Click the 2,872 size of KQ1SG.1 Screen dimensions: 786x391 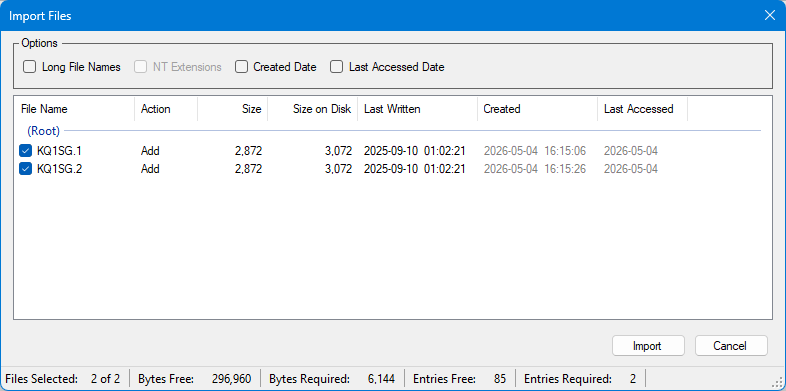(x=248, y=151)
